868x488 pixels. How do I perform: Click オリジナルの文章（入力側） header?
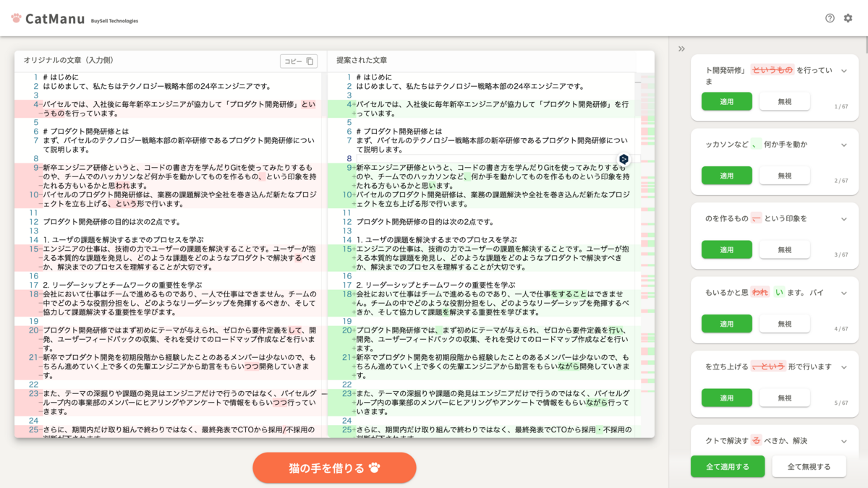point(68,61)
